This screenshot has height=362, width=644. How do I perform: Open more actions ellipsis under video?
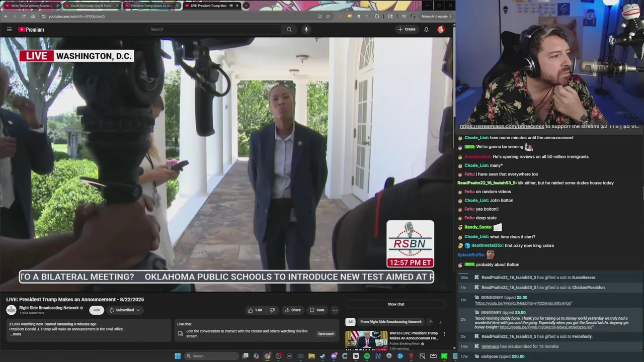(335, 310)
